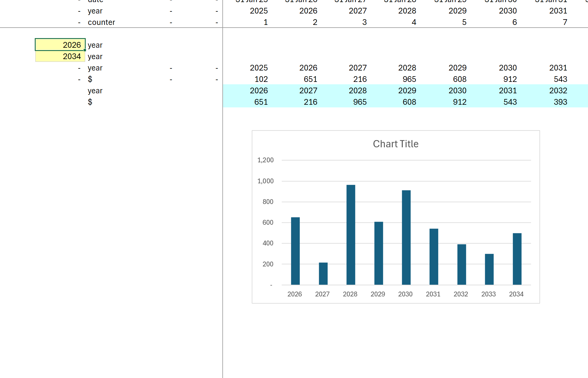588x378 pixels.
Task: Select the 2028 bar in chart
Action: [x=351, y=235]
